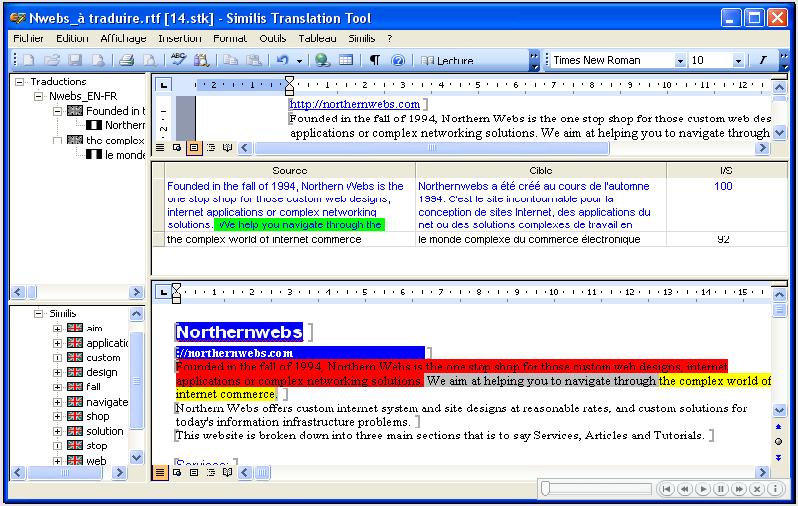
Task: Click the Save icon in the toolbar
Action: 75,61
